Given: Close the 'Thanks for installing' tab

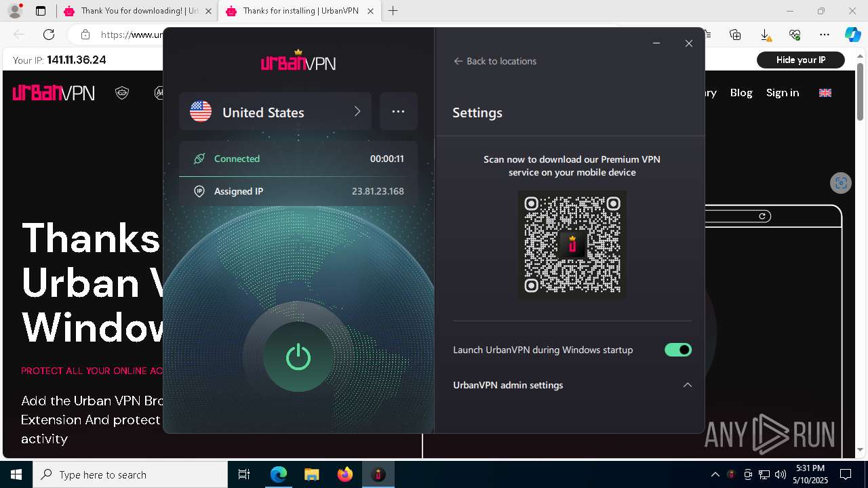Looking at the screenshot, I should click(371, 11).
